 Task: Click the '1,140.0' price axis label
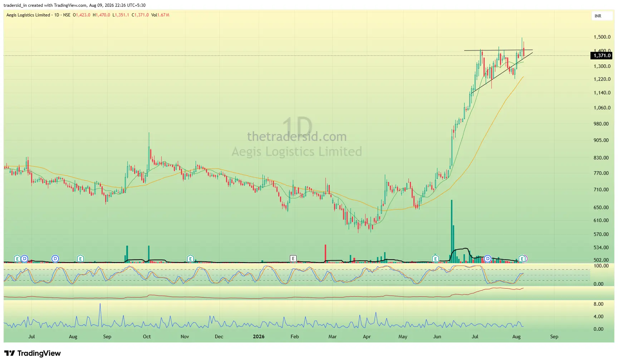point(602,93)
